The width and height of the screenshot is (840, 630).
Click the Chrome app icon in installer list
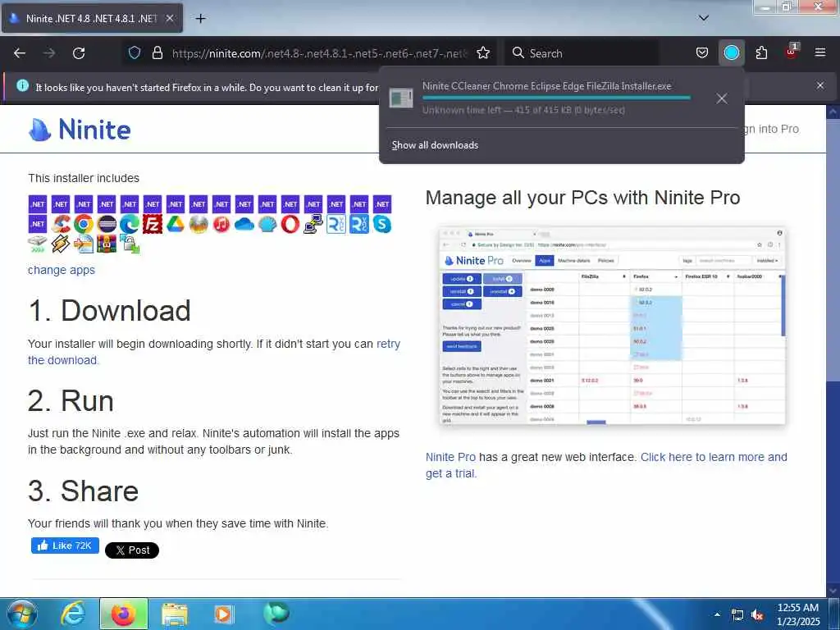tap(84, 224)
